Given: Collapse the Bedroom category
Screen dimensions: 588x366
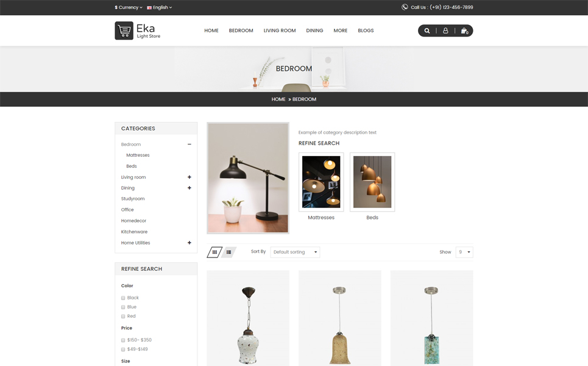Looking at the screenshot, I should [190, 145].
